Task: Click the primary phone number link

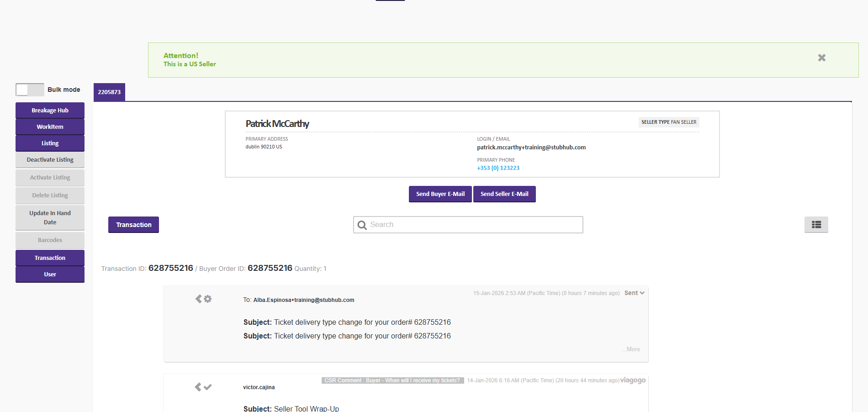Action: pos(498,168)
